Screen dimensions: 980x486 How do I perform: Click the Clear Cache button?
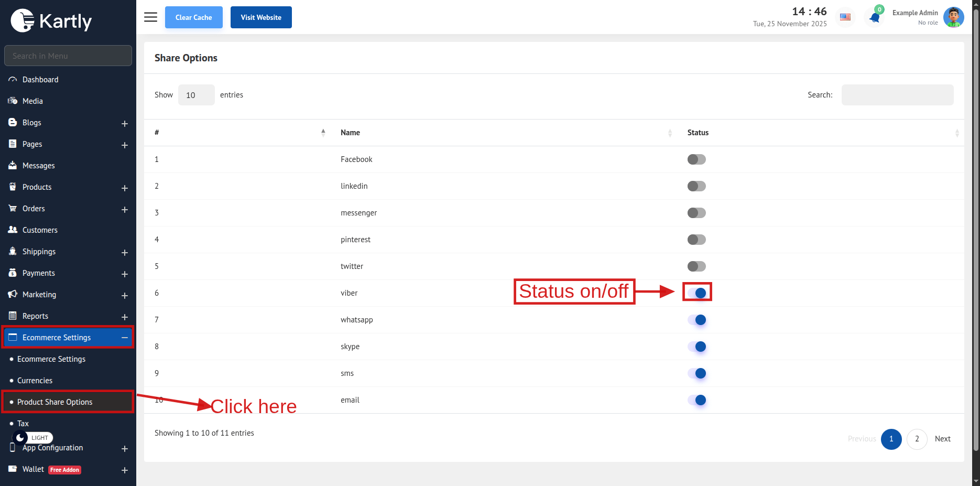click(x=193, y=17)
